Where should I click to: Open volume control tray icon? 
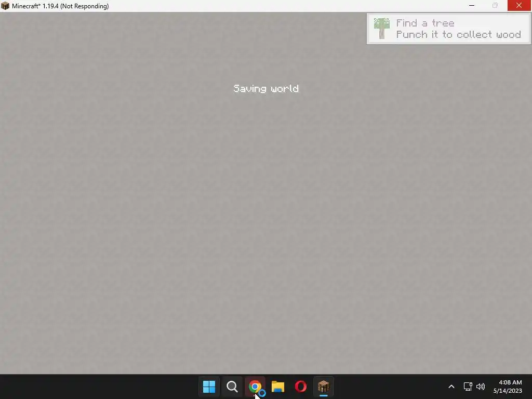click(481, 387)
